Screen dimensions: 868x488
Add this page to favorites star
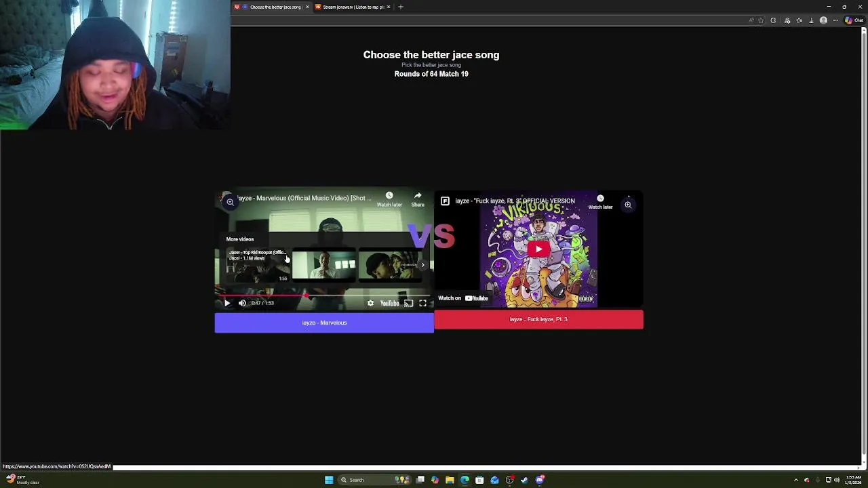tap(761, 20)
